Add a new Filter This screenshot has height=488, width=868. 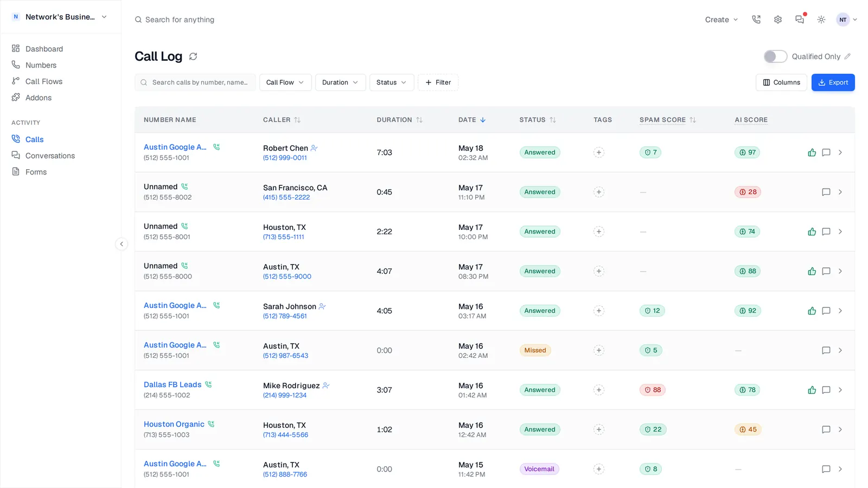tap(438, 82)
